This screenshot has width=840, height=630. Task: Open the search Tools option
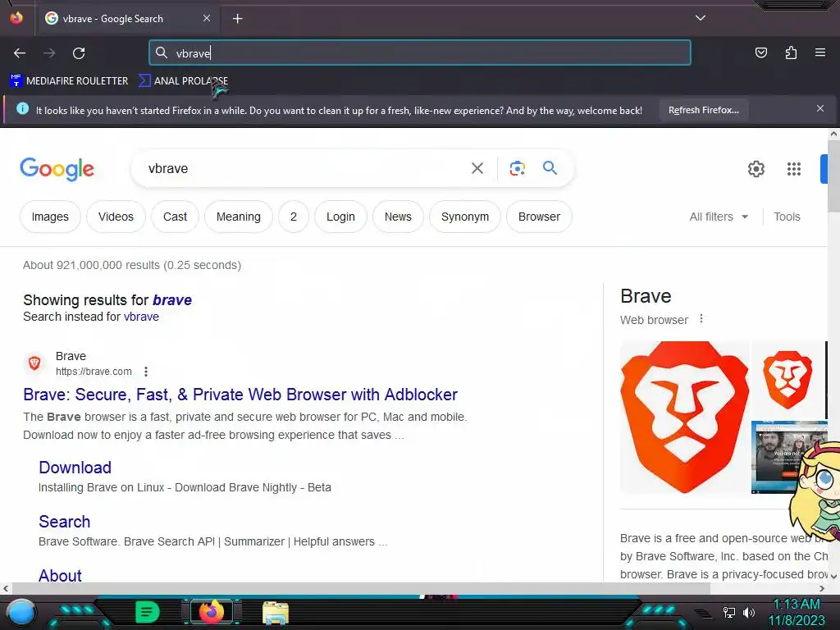(x=787, y=217)
